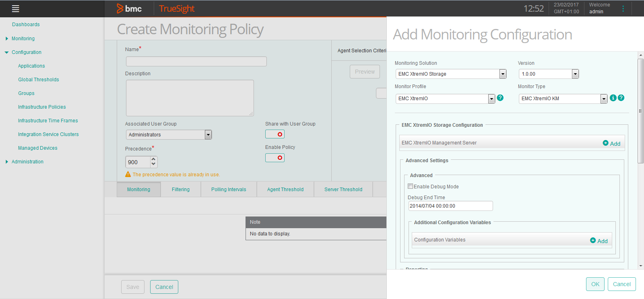The height and width of the screenshot is (299, 644).
Task: Click help icon next to Monitor Type info
Action: 621,98
